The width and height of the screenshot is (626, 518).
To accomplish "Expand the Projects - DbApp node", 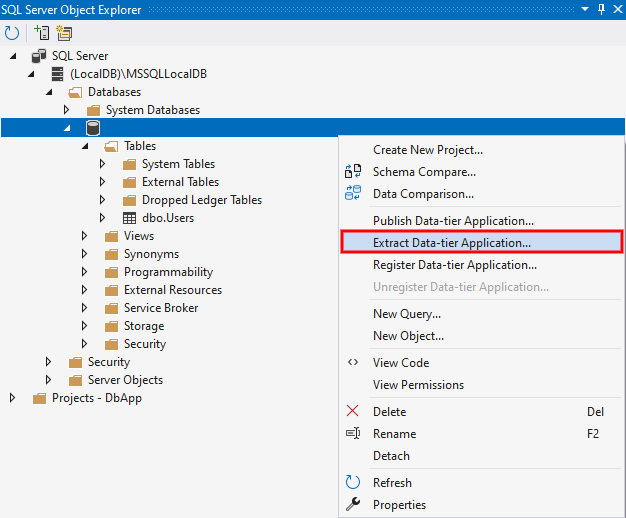I will point(13,398).
